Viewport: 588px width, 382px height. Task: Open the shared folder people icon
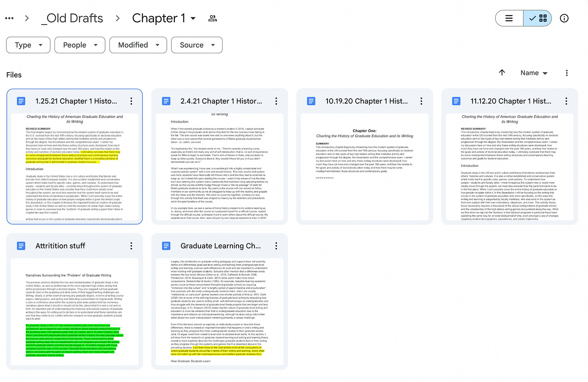tap(212, 18)
